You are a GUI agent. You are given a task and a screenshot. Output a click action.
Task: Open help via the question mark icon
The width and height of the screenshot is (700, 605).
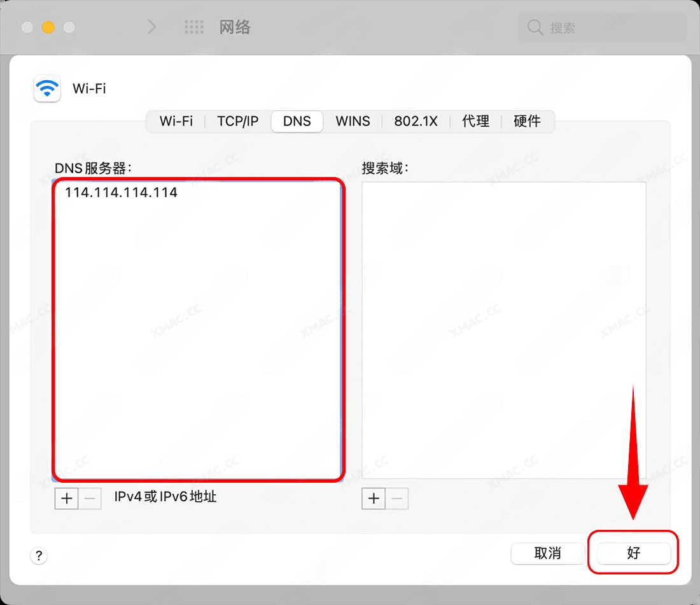pos(39,556)
